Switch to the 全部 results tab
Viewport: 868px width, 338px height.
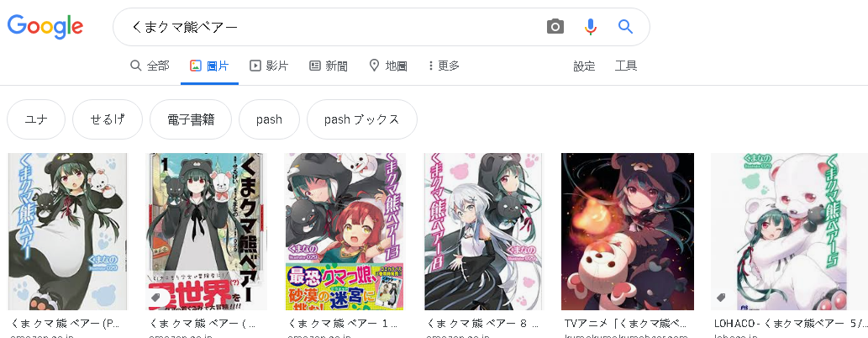pyautogui.click(x=150, y=66)
